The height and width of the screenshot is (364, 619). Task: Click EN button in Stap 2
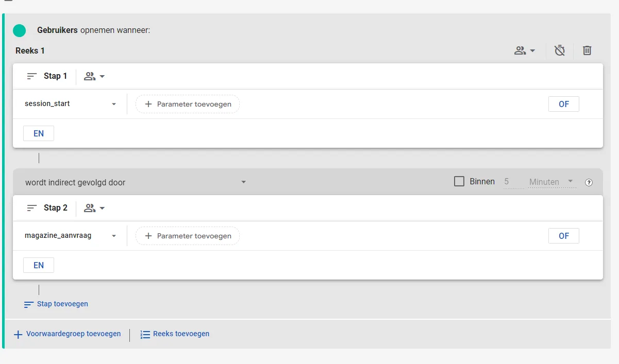pyautogui.click(x=39, y=265)
